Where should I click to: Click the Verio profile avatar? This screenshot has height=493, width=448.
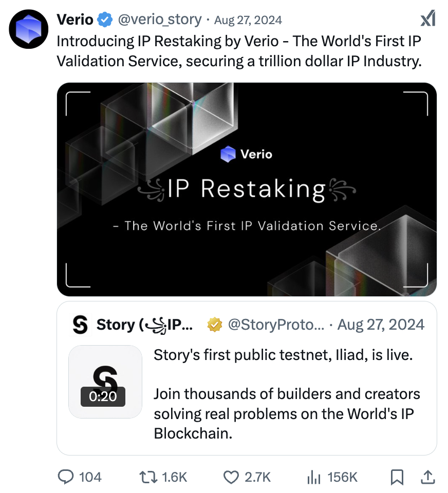tap(29, 29)
